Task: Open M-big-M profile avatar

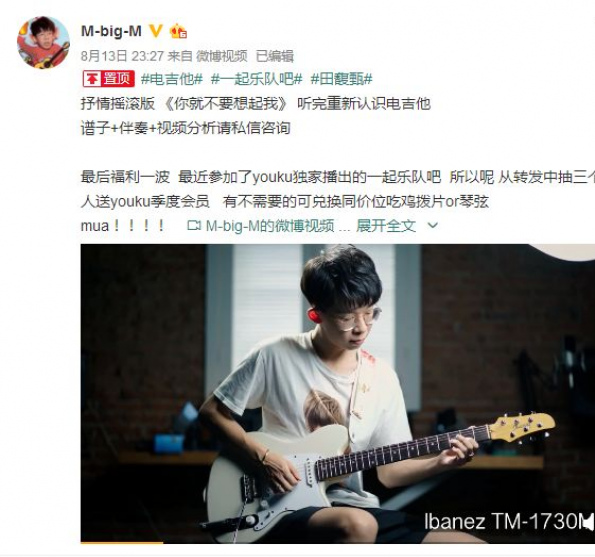Action: [x=43, y=42]
